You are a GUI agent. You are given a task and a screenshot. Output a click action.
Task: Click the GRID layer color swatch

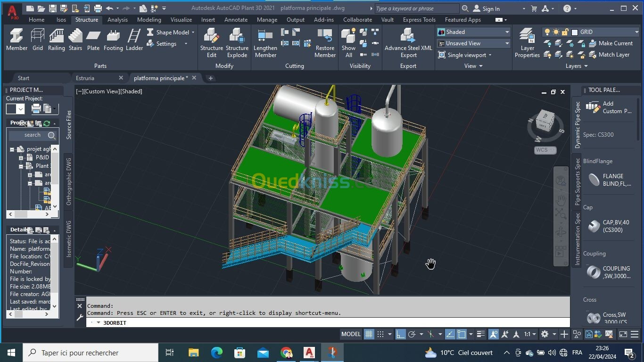[x=575, y=32]
